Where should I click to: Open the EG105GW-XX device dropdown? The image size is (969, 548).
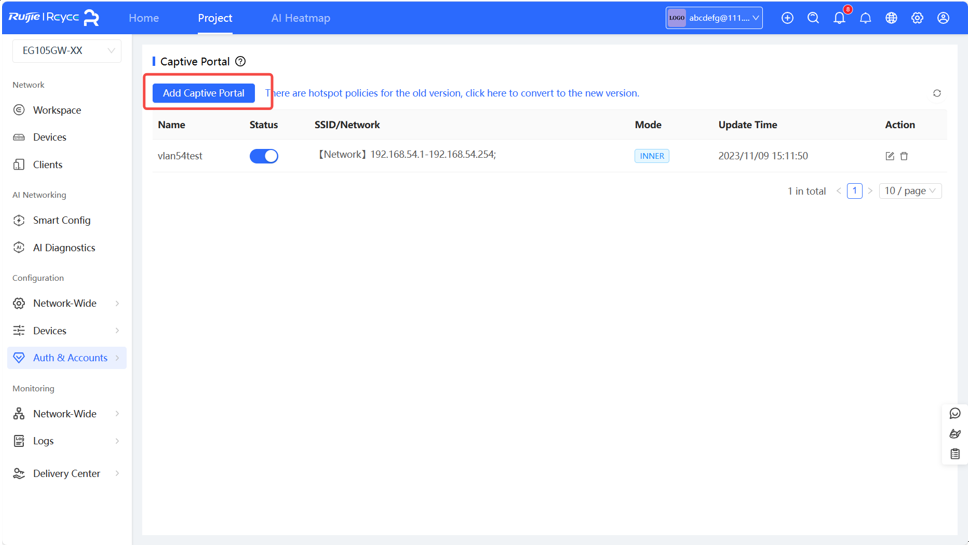point(67,51)
